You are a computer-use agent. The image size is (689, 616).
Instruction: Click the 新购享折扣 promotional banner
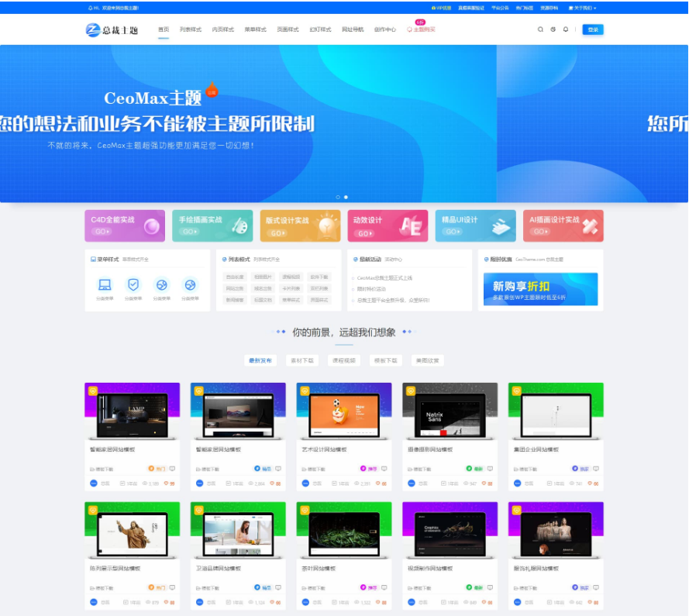coord(540,289)
